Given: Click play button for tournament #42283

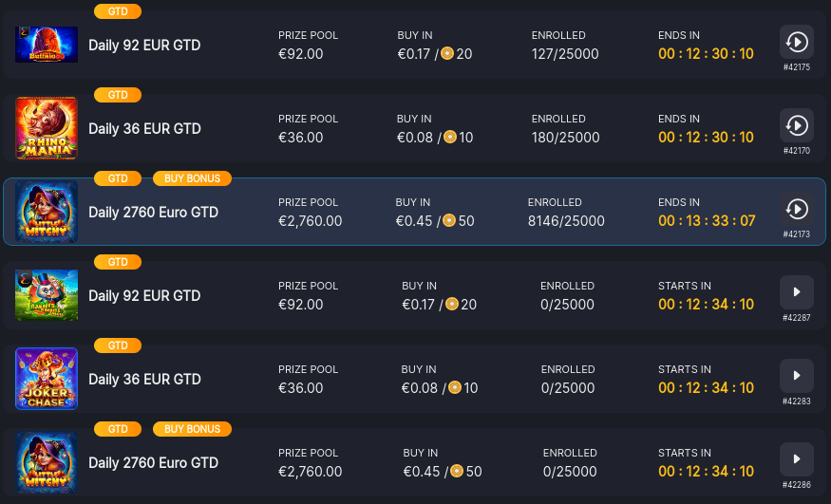Looking at the screenshot, I should 796,376.
